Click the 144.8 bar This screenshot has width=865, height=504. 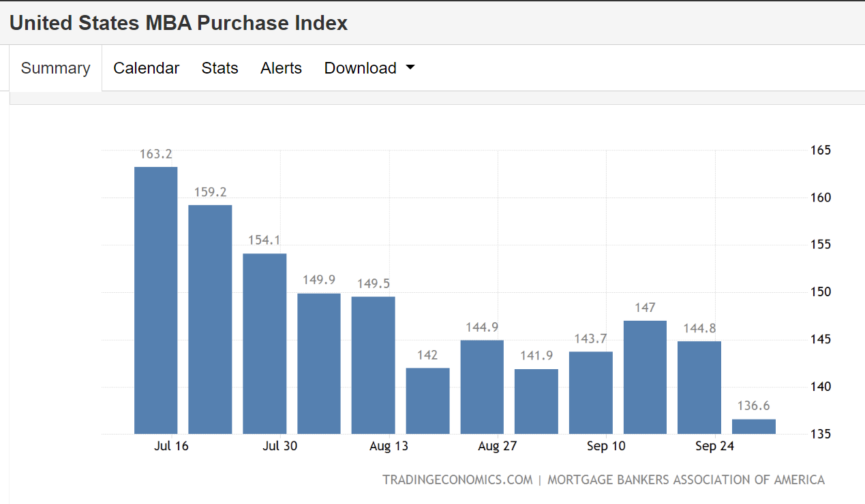coord(699,387)
